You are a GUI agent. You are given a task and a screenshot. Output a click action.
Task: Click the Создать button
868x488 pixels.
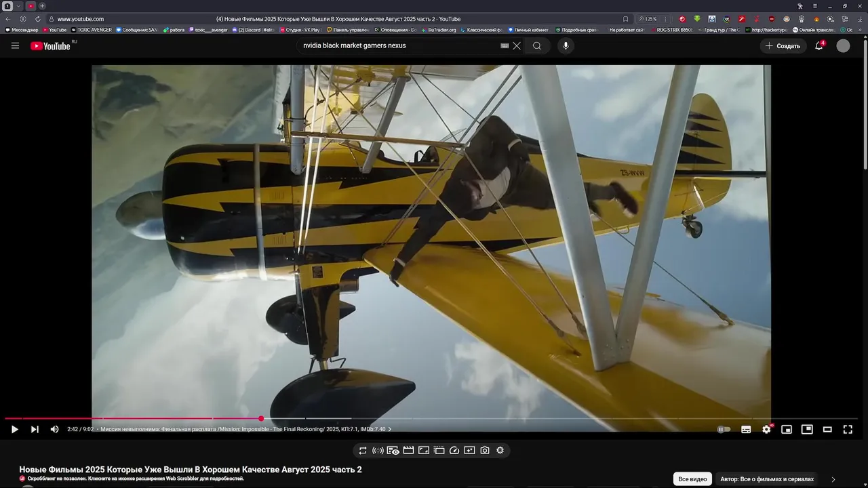click(783, 45)
